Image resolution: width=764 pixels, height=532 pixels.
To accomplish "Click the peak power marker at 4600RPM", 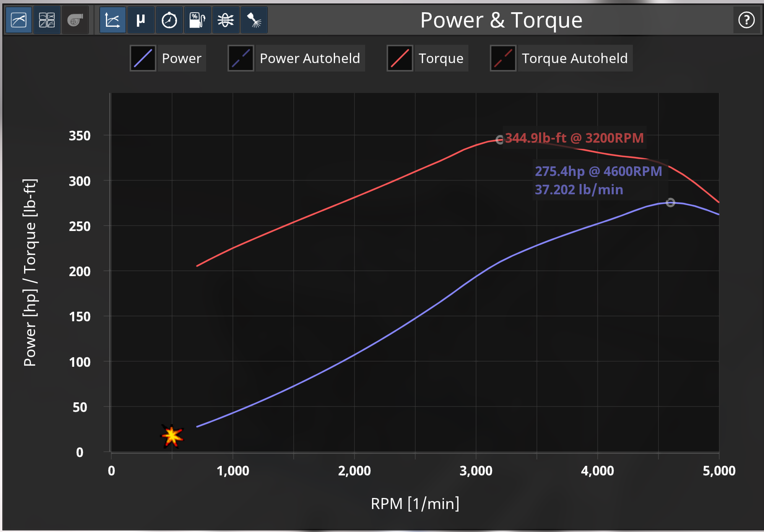I will pyautogui.click(x=670, y=202).
